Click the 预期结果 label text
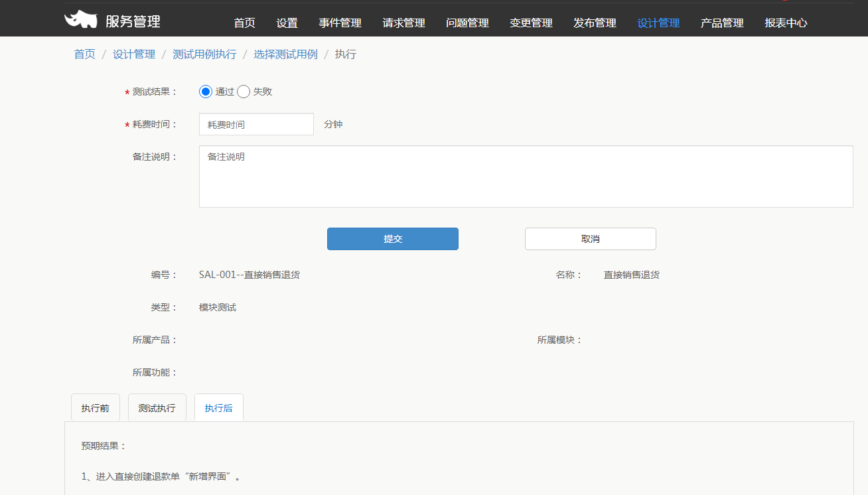The image size is (868, 495). pyautogui.click(x=104, y=446)
